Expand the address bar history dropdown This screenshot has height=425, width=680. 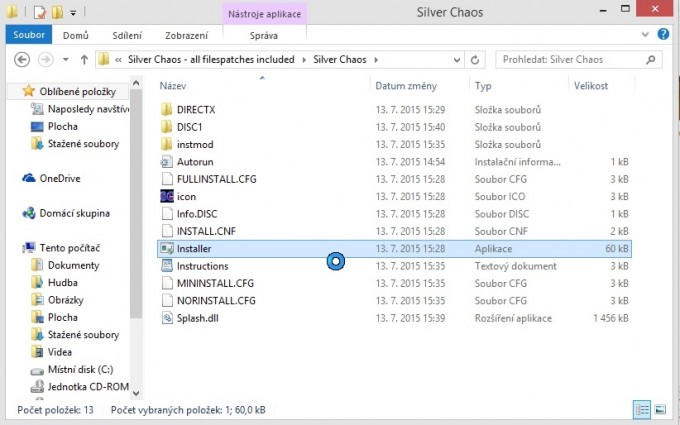pos(456,60)
